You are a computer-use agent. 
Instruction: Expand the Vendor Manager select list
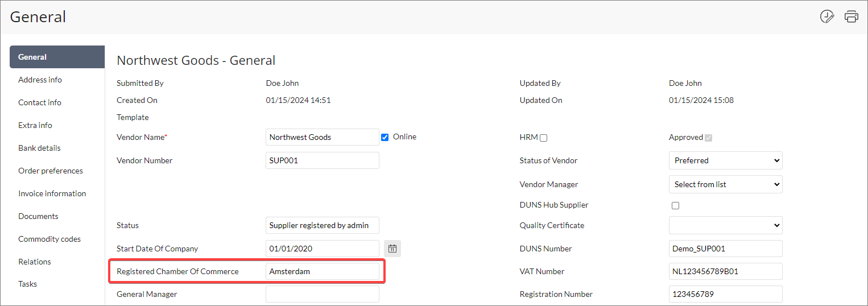pyautogui.click(x=726, y=184)
